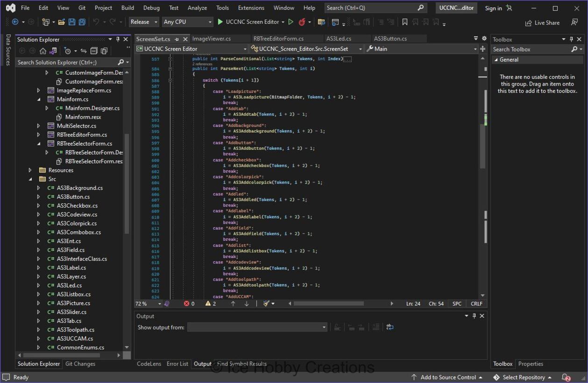This screenshot has height=383, width=588.
Task: Collapse All in Solution Explorer toolbar
Action: click(93, 51)
